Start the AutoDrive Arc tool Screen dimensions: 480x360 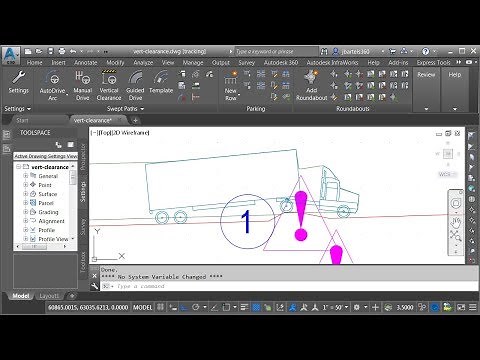[52, 85]
